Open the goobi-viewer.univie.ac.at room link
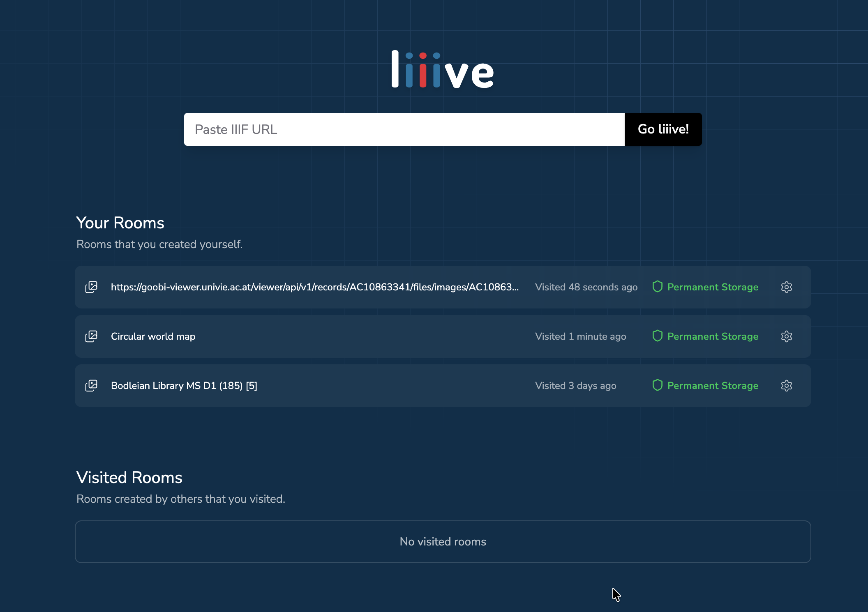This screenshot has width=868, height=612. coord(314,287)
